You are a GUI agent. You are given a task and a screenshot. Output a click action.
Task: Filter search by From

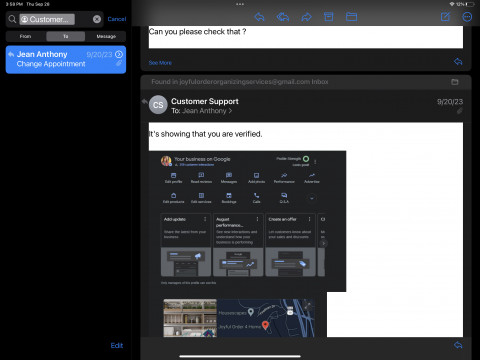click(x=25, y=36)
